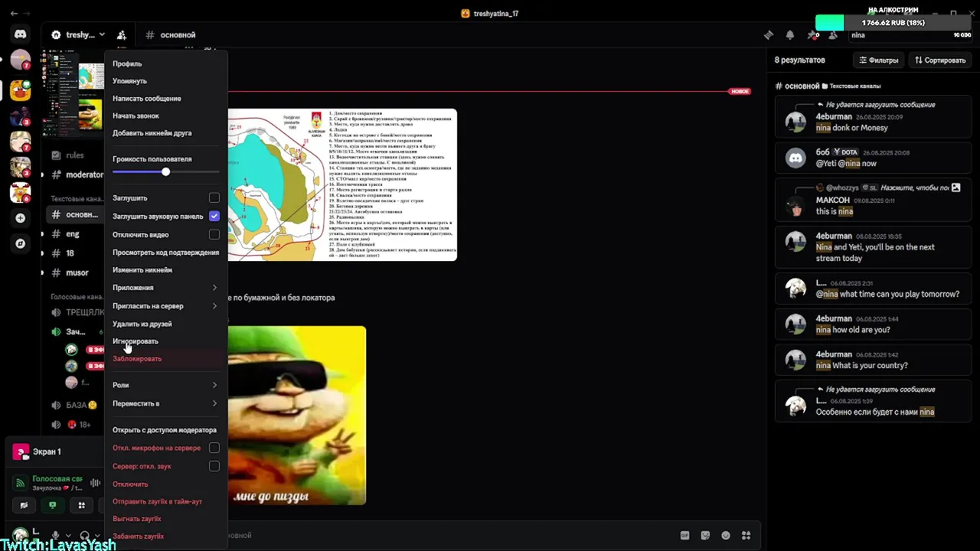Viewport: 980px width, 551px height.
Task: Open the Фильтры dropdown in search results
Action: click(x=878, y=60)
